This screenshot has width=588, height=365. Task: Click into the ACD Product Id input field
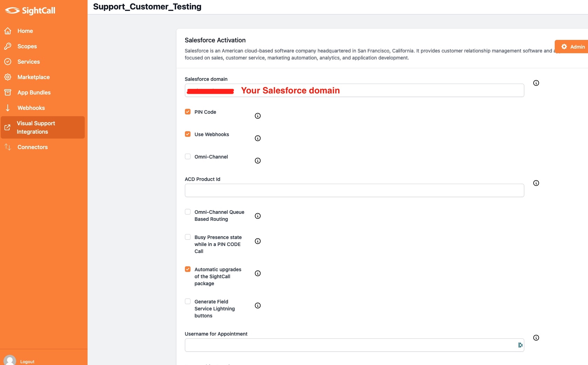354,190
